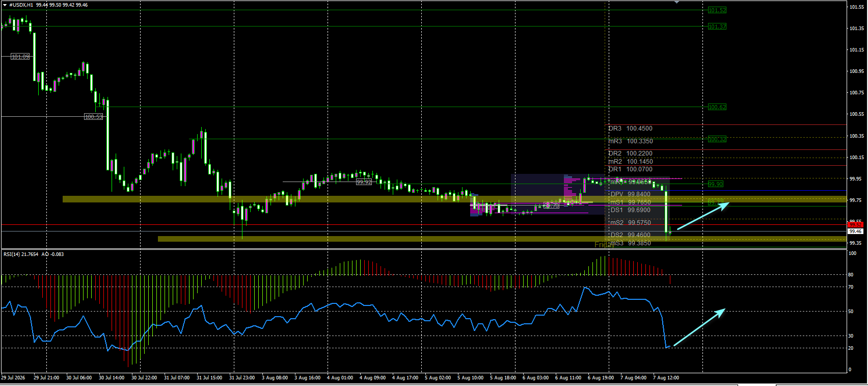Click the 100.75 value on the price scale
868x386 pixels.
point(856,93)
